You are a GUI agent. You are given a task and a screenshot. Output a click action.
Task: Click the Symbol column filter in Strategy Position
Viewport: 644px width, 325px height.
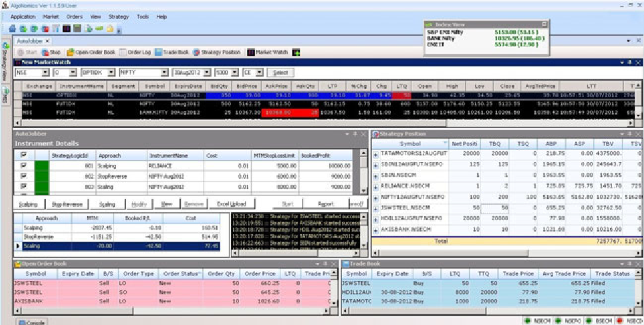click(x=445, y=143)
